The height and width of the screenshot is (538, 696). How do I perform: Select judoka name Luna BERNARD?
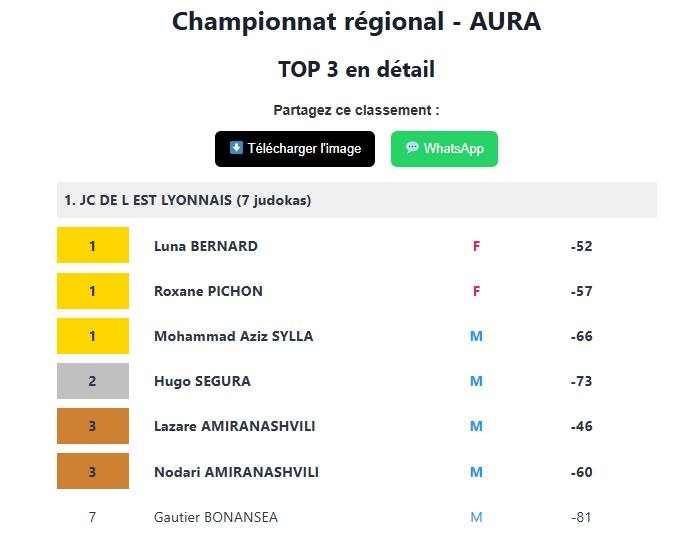tap(206, 246)
